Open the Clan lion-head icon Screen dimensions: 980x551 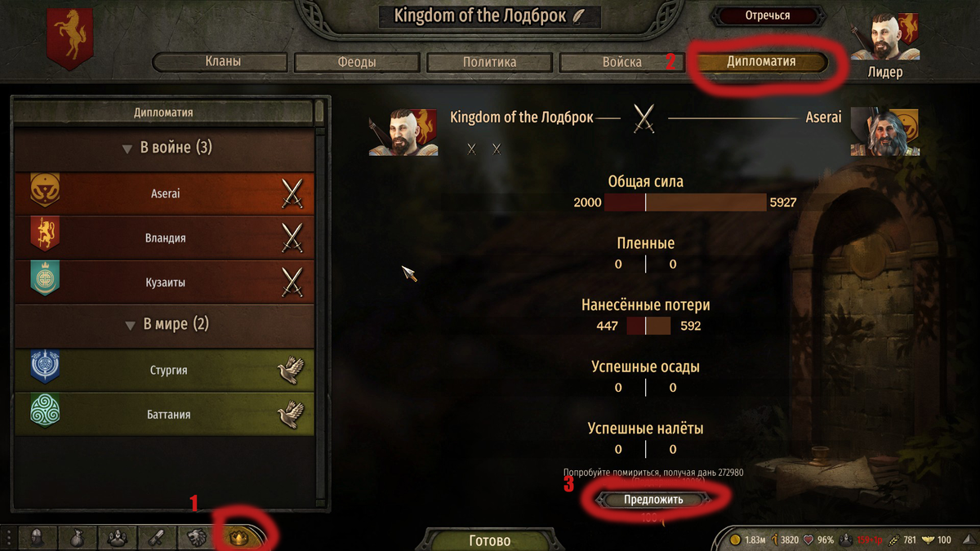[196, 537]
